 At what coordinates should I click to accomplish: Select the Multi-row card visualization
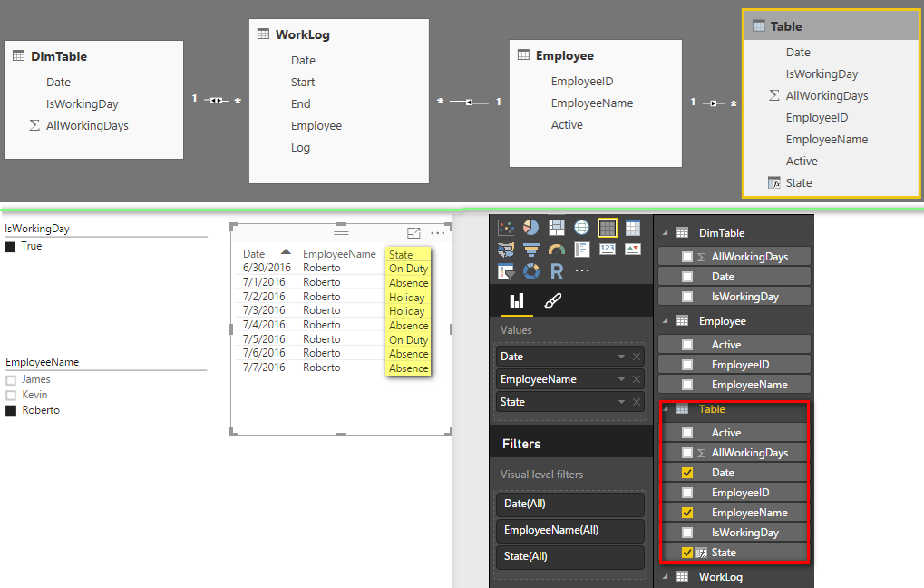click(x=581, y=250)
